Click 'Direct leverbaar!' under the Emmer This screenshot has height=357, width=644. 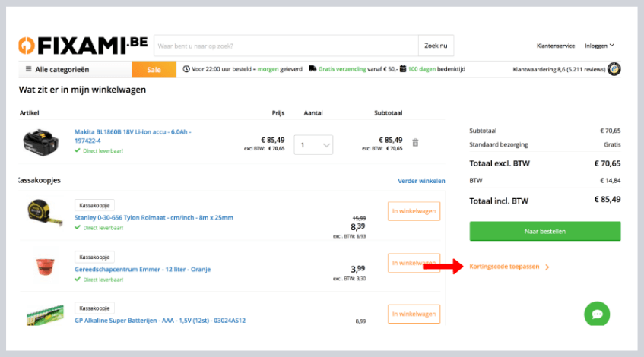pyautogui.click(x=103, y=280)
